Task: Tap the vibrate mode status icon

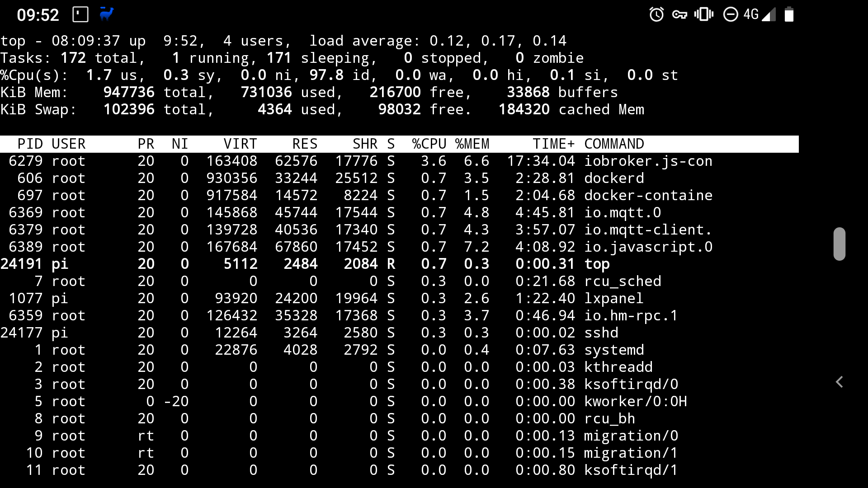Action: click(x=703, y=14)
